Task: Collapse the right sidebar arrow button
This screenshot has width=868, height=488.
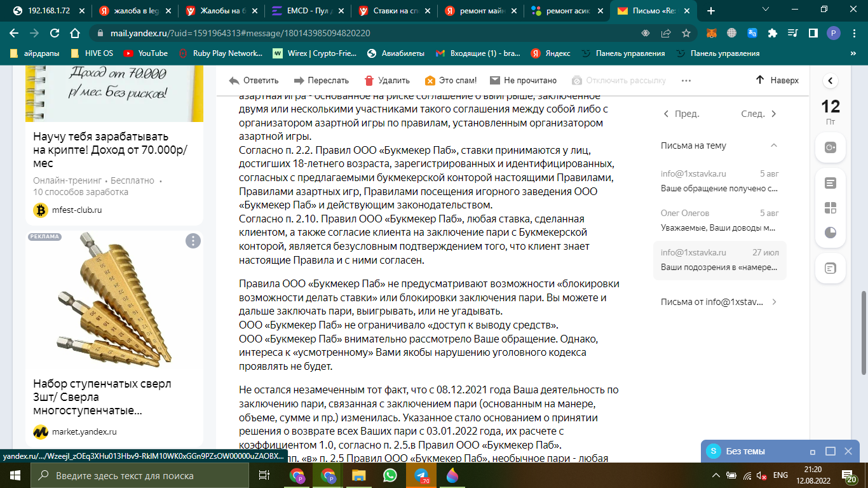Action: (x=830, y=81)
